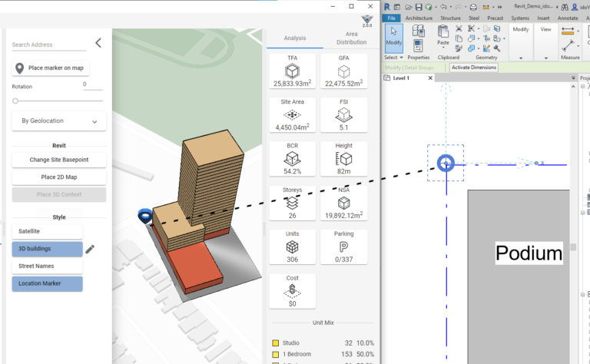Click the pencil edit icon beside 3D buildings
This screenshot has height=364, width=590.
90,249
